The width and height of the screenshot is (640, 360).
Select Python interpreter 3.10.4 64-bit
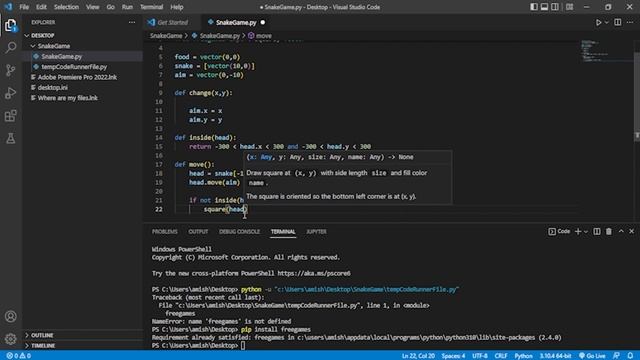pos(555,356)
